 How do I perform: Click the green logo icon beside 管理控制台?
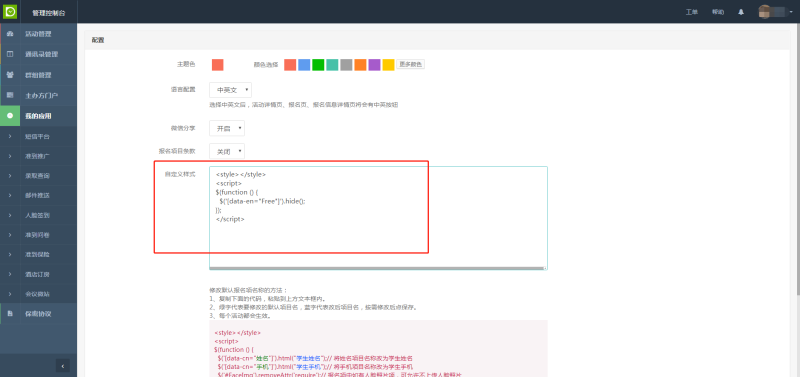[10, 11]
